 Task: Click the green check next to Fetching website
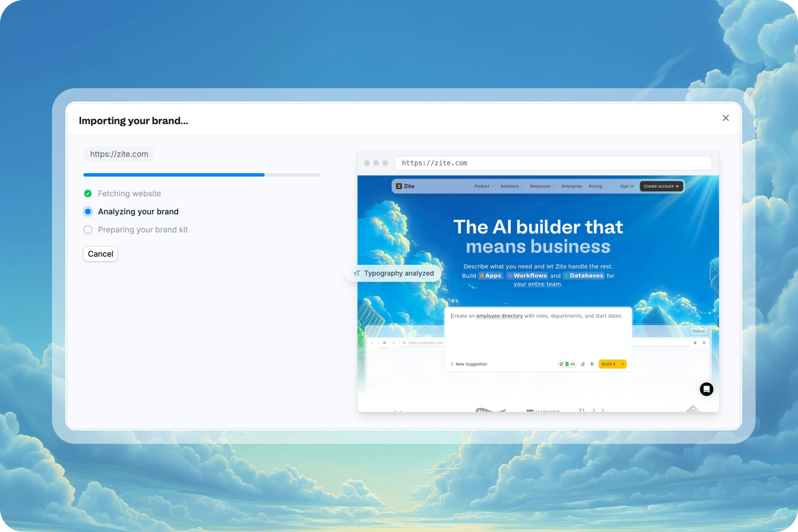(88, 193)
